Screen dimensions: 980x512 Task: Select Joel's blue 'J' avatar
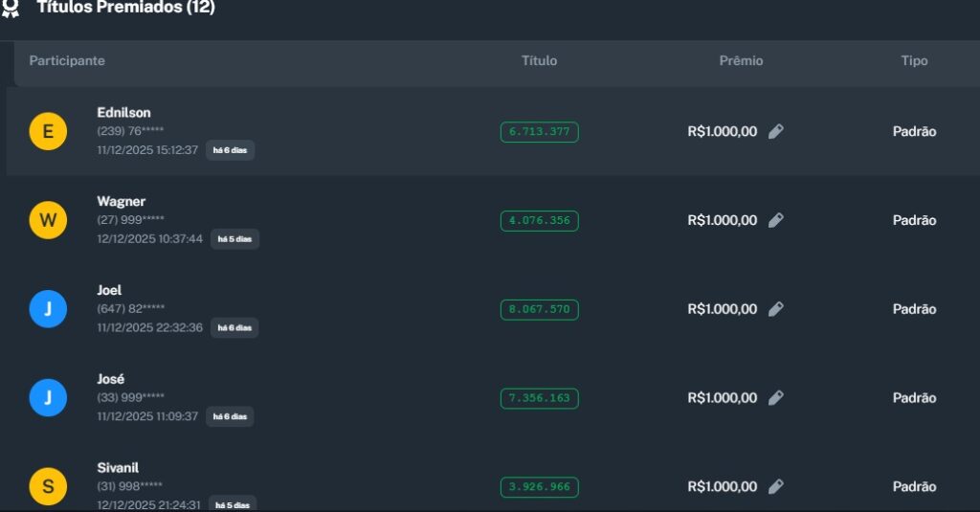coord(48,309)
